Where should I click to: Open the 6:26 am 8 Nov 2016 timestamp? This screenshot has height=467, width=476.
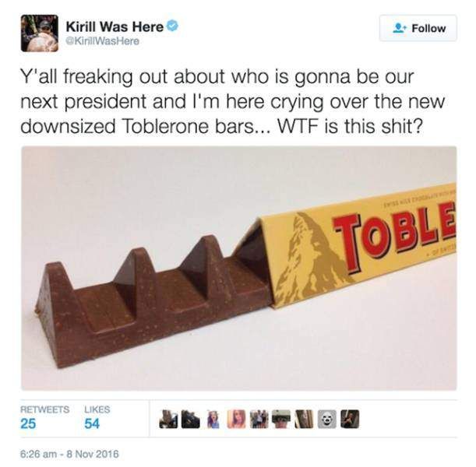tap(69, 454)
